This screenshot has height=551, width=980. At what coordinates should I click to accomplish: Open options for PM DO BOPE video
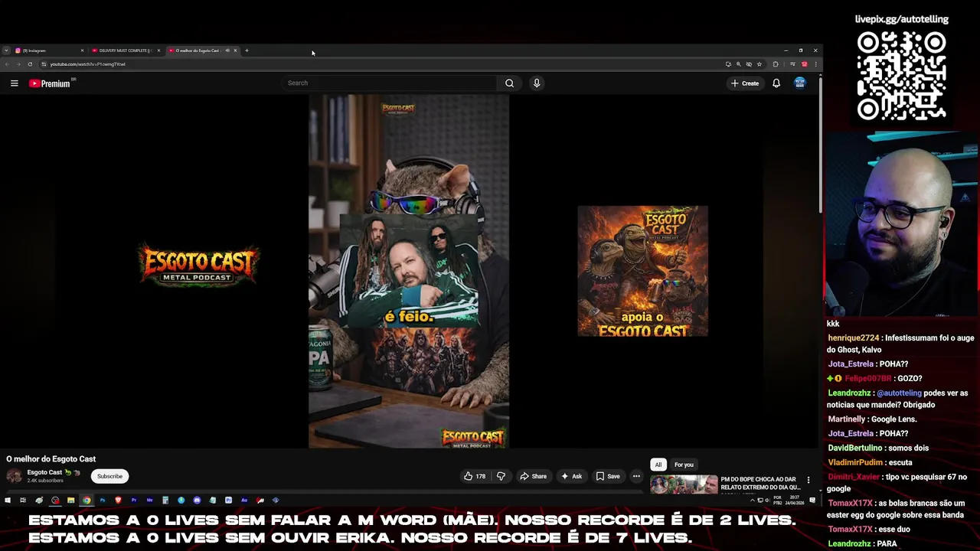pos(808,480)
